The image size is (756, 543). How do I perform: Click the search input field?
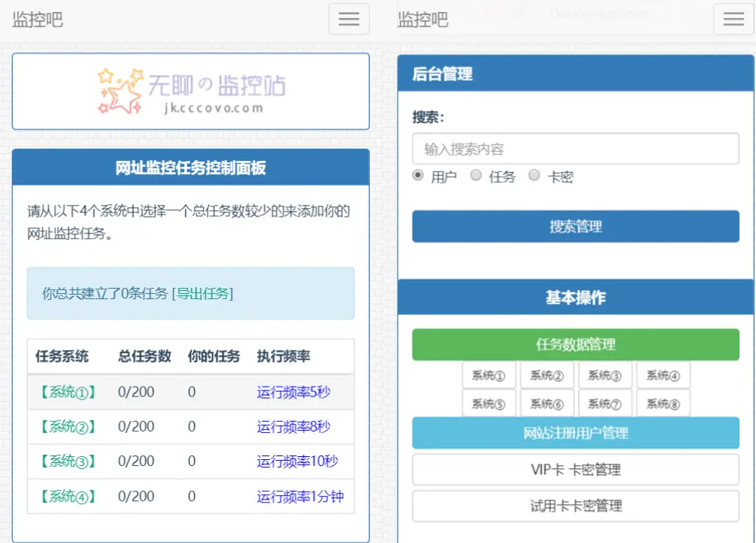click(575, 149)
